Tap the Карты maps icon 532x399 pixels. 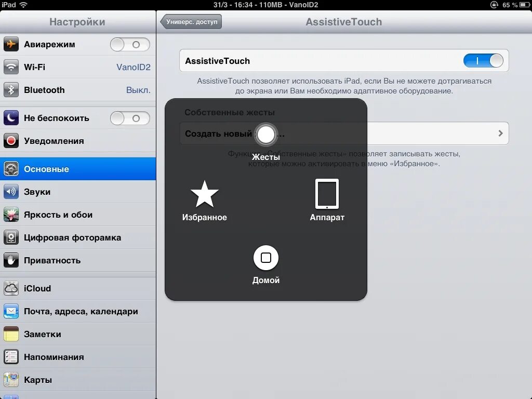[11, 380]
